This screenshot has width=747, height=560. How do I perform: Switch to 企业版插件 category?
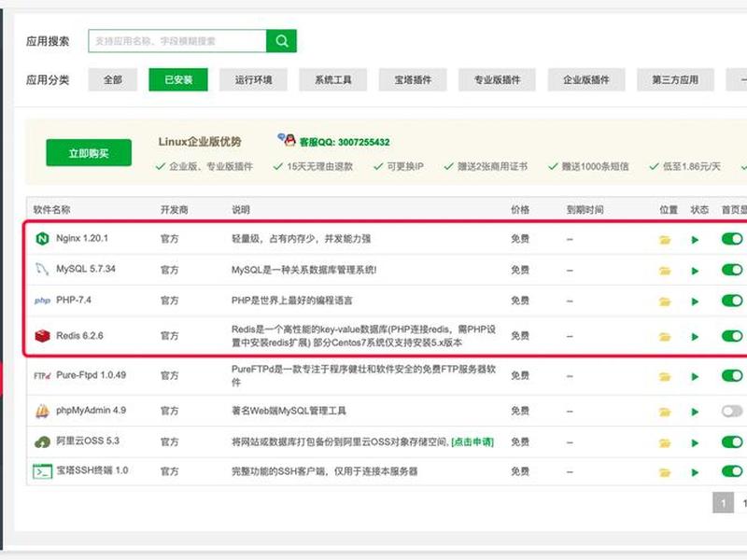point(586,79)
